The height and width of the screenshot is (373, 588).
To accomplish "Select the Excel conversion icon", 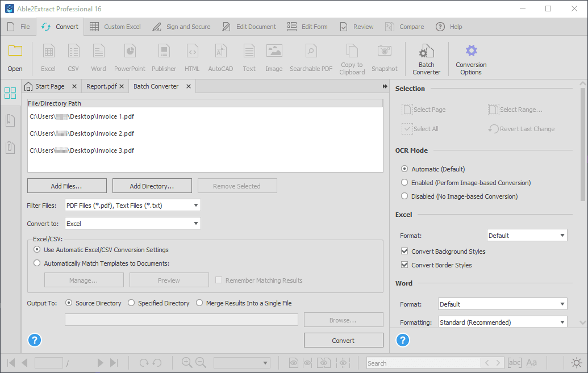I will click(x=48, y=51).
